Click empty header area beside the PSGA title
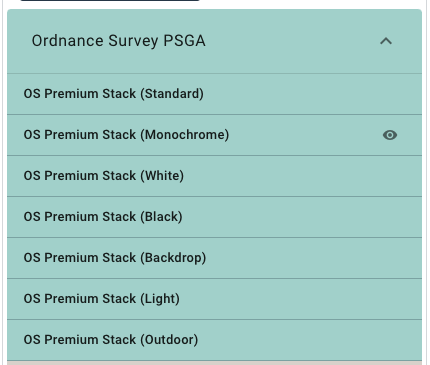 tap(290, 41)
